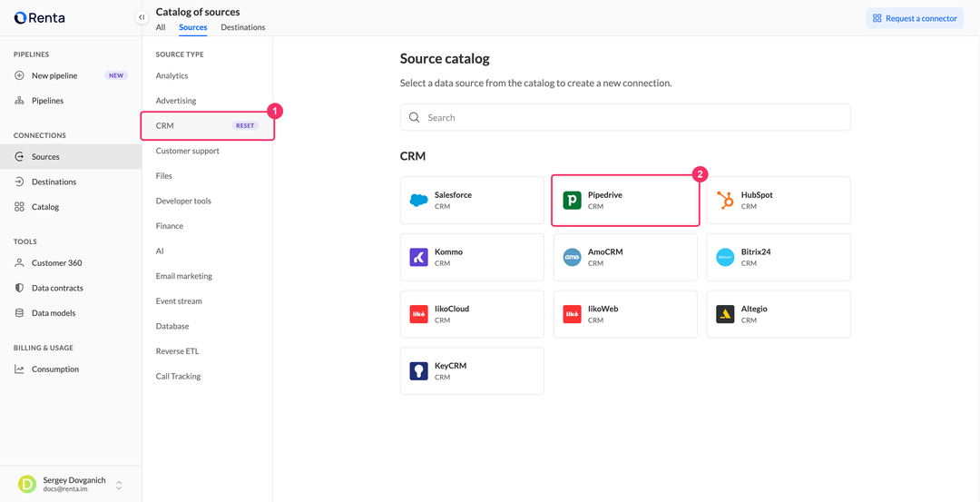Filter by Event stream source type
The height and width of the screenshot is (502, 980).
pos(179,300)
